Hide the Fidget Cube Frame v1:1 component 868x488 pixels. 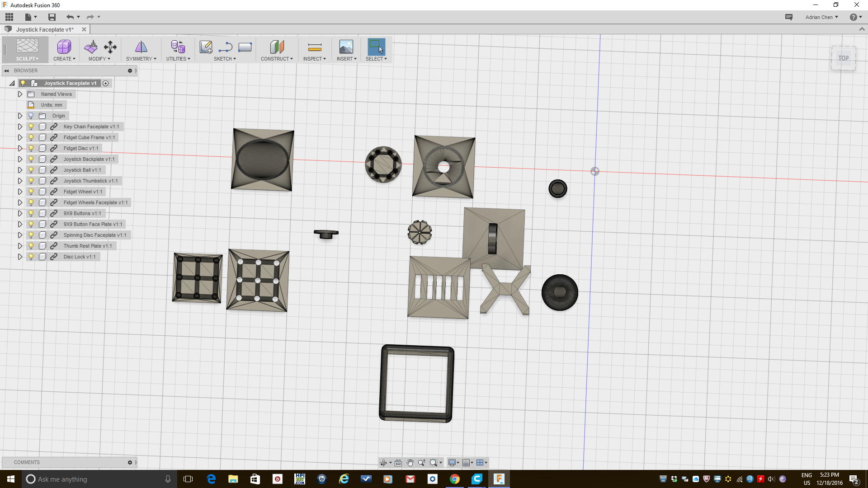[x=31, y=137]
